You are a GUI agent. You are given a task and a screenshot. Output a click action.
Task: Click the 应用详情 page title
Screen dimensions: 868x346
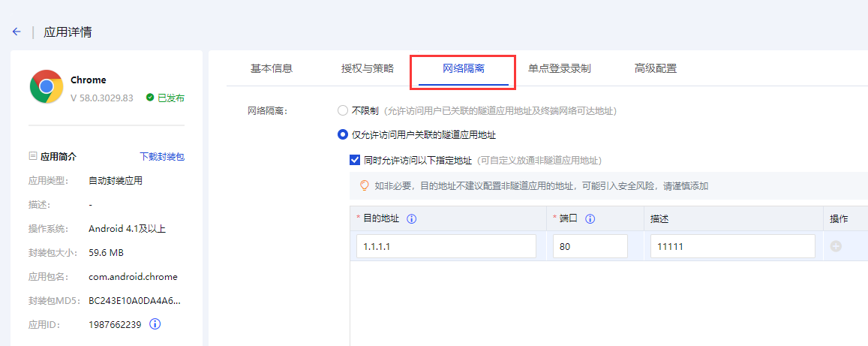(68, 32)
